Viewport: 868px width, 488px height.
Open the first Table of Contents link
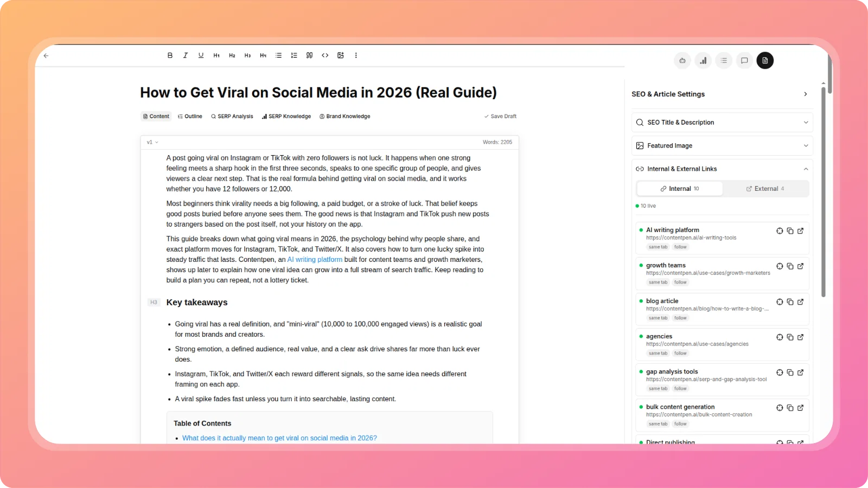(x=279, y=438)
